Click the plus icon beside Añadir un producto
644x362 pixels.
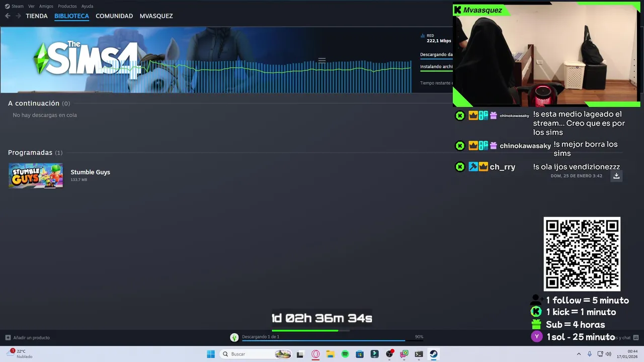(x=8, y=337)
